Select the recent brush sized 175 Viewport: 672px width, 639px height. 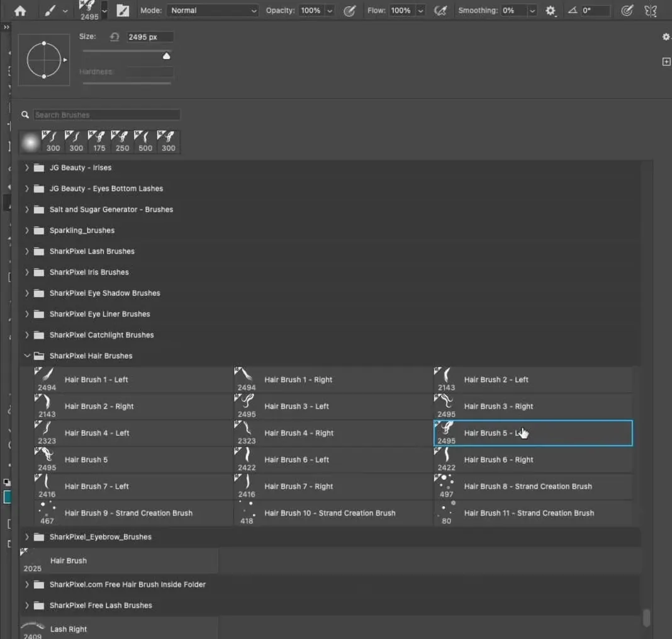coord(99,142)
